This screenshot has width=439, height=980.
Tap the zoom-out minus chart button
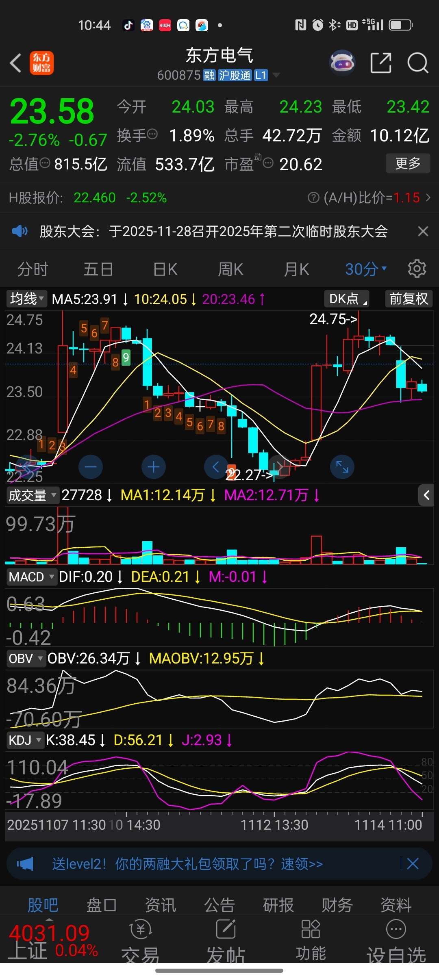click(91, 467)
